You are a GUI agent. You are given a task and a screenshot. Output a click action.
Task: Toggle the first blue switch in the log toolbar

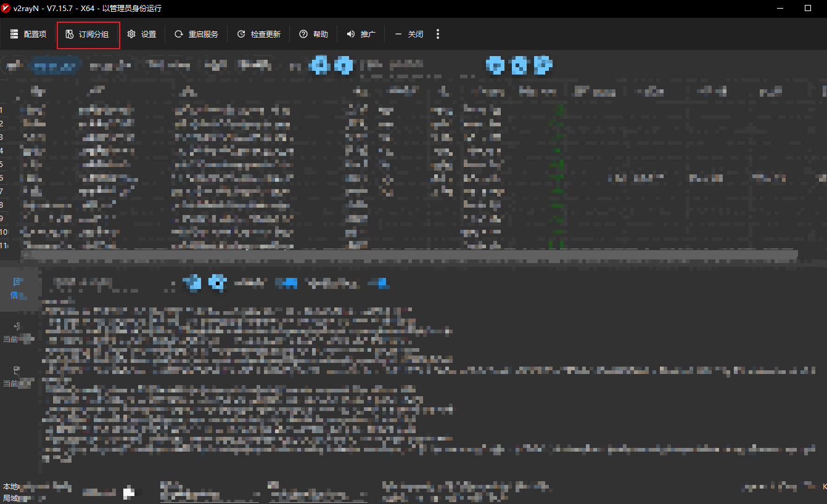tap(286, 283)
